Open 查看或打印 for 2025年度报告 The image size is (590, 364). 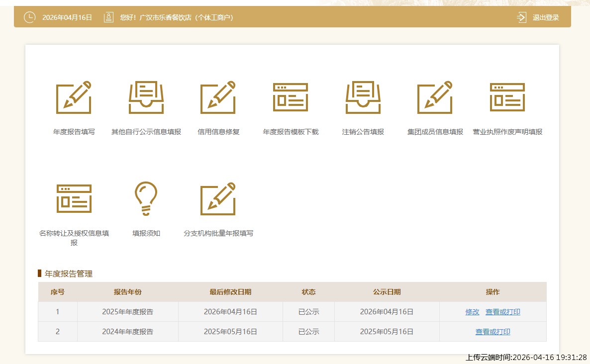[x=503, y=312]
